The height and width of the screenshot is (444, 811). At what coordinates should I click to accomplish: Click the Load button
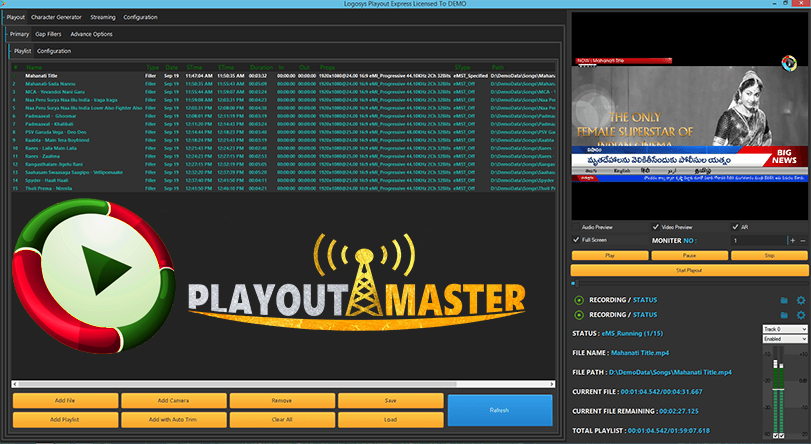(x=391, y=420)
